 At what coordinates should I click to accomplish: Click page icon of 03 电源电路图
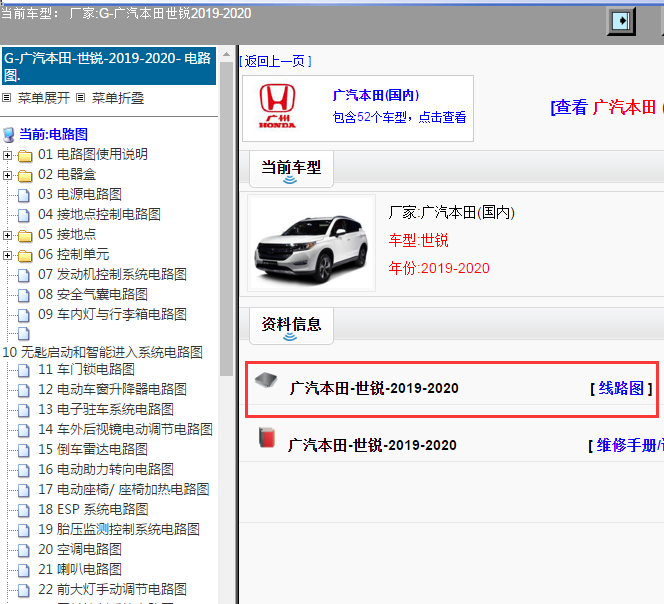coord(24,195)
